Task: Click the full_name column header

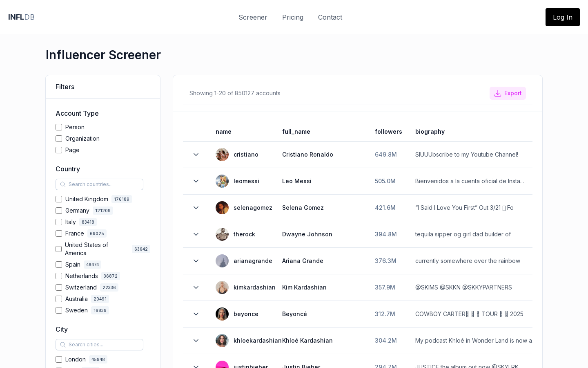Action: pyautogui.click(x=296, y=132)
